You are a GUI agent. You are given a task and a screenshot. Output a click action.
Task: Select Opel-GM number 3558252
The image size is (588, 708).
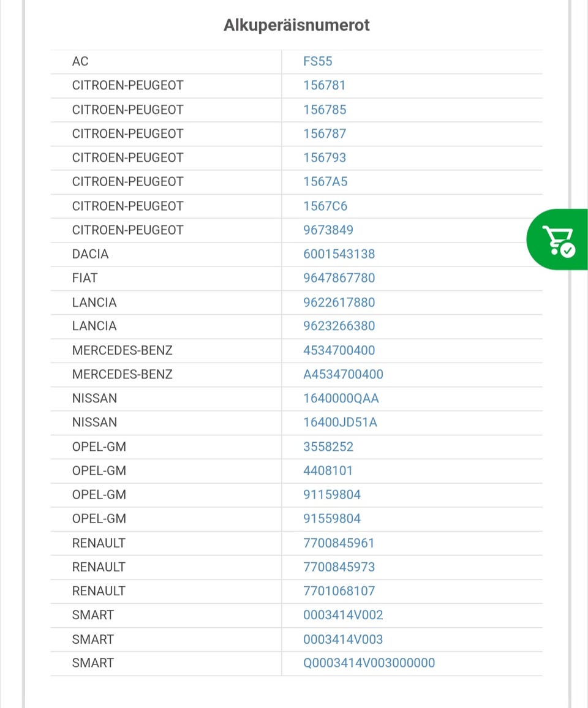[328, 447]
